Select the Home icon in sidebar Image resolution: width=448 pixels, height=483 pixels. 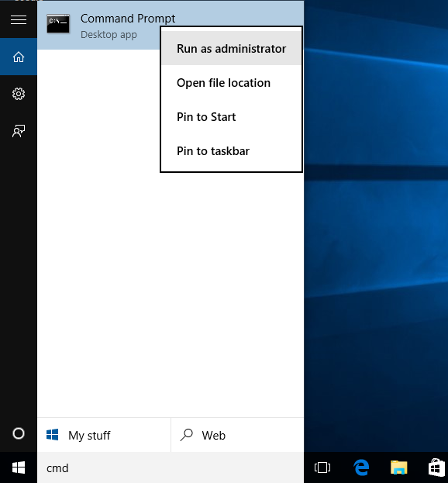coord(19,57)
